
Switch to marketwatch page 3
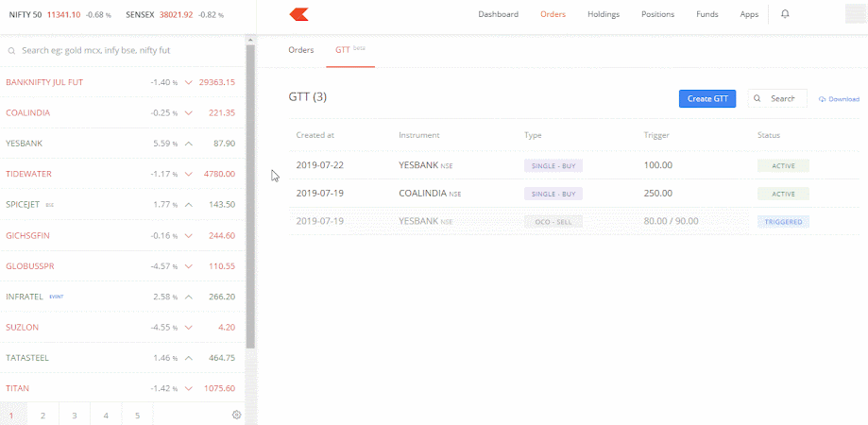tap(75, 415)
